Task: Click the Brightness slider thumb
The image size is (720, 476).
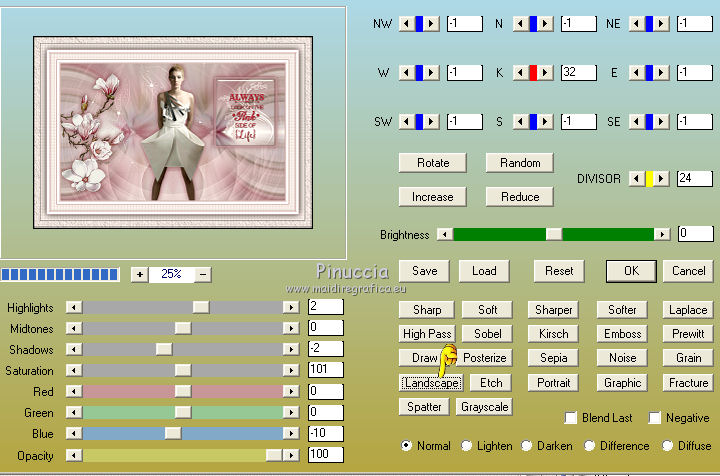Action: (x=554, y=234)
